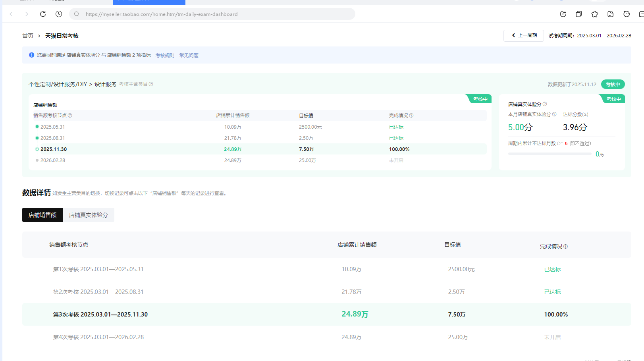The height and width of the screenshot is (361, 644).
Task: Go to previous cycle with 上一周期 button
Action: point(524,35)
